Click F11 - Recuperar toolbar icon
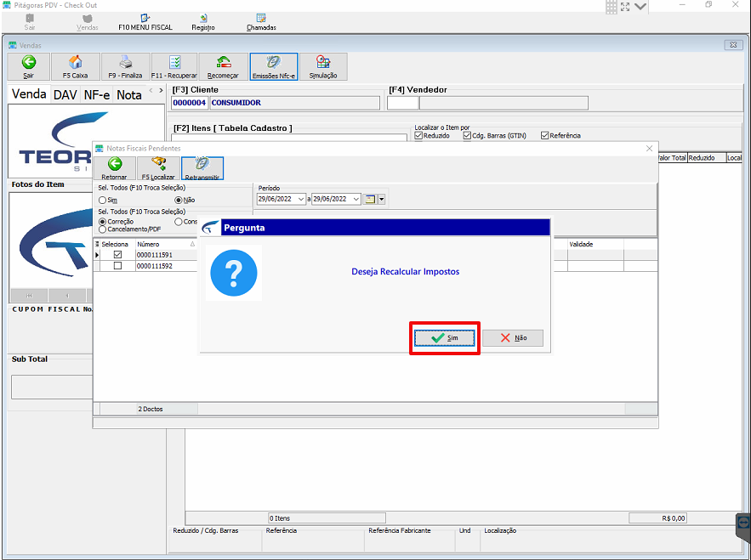The image size is (751, 560). 174,66
